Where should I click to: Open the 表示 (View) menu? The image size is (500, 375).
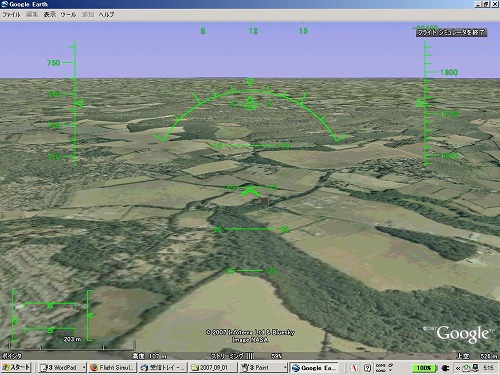click(50, 15)
